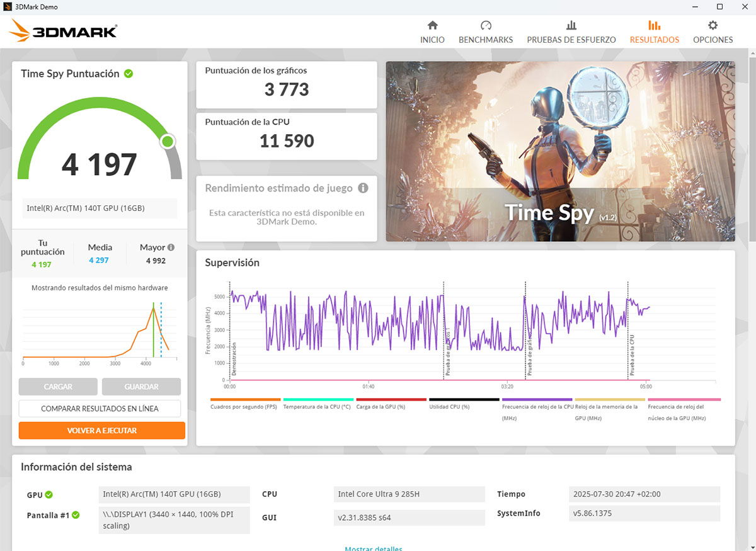
Task: Open Benchmarks via the gauge icon
Action: pyautogui.click(x=486, y=25)
